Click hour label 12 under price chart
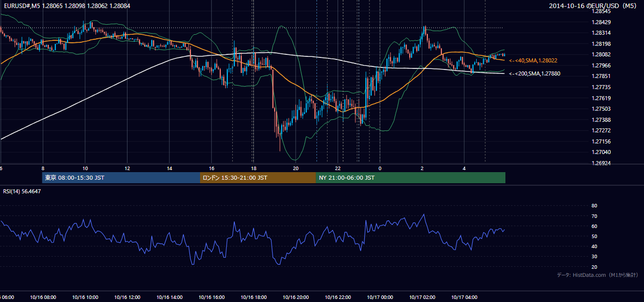The width and height of the screenshot is (644, 302). click(127, 169)
